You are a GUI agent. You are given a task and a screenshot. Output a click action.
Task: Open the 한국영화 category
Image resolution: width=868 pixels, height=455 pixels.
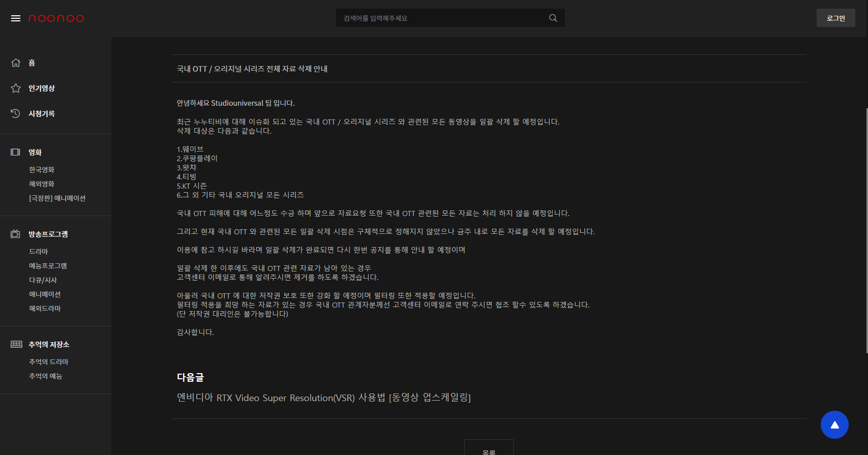[42, 170]
